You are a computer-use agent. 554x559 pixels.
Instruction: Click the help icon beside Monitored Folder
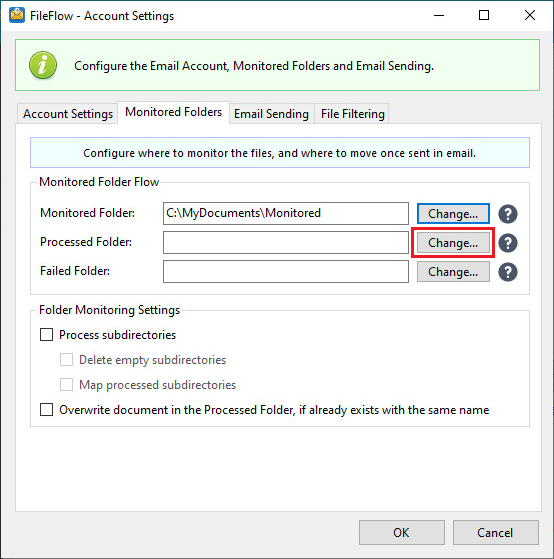[x=508, y=214]
